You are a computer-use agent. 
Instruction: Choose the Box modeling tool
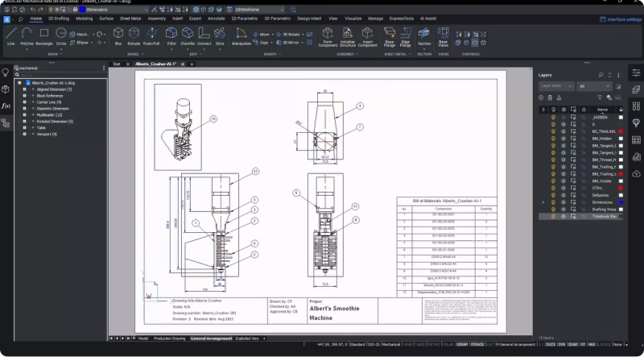point(118,35)
